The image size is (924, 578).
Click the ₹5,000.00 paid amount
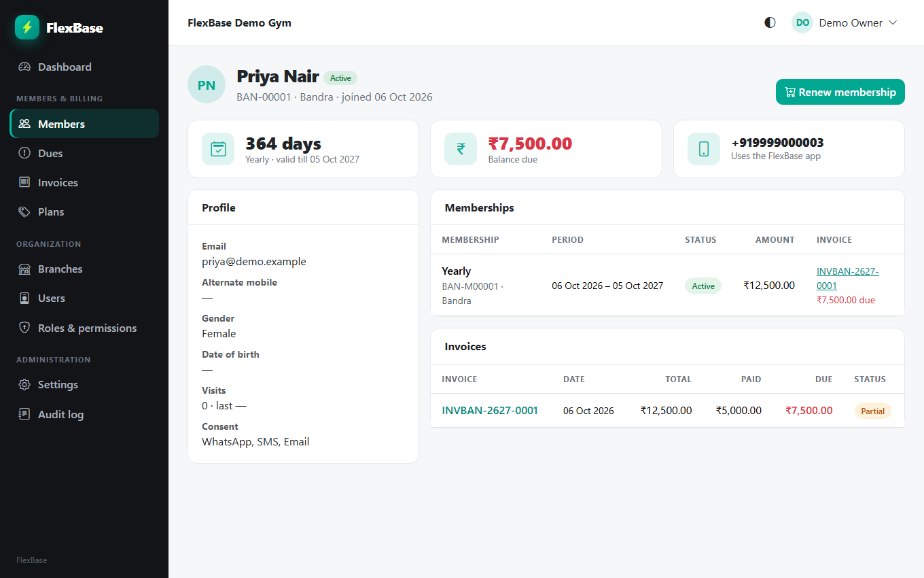pos(739,411)
